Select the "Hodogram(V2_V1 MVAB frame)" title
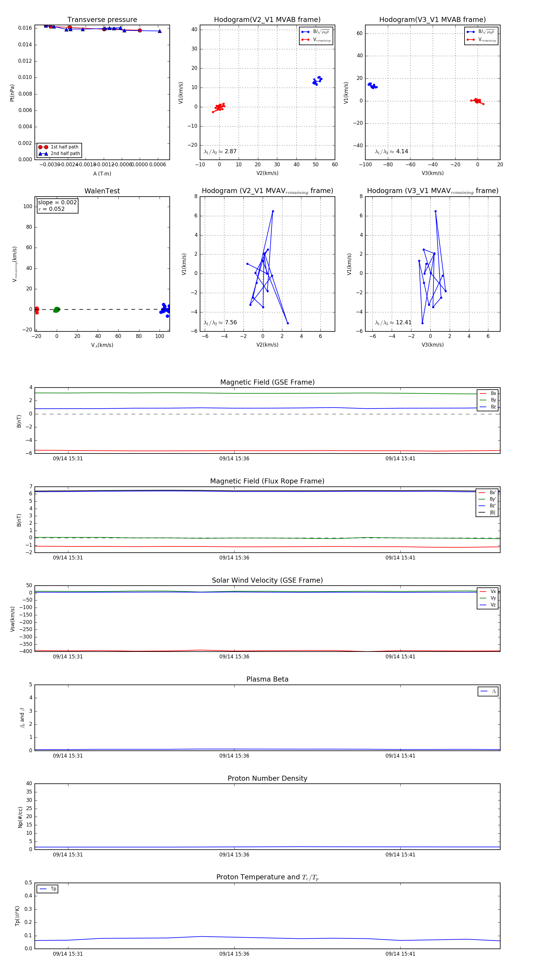The height and width of the screenshot is (980, 535). (267, 20)
